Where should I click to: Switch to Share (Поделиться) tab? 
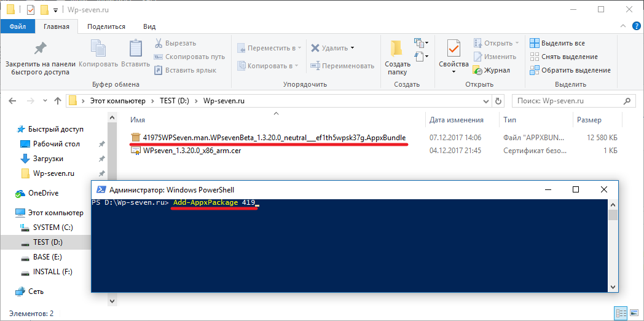pyautogui.click(x=106, y=26)
